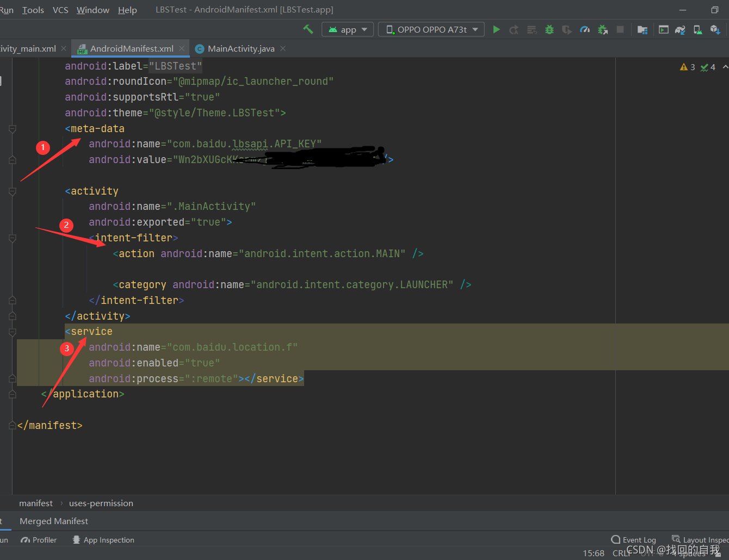Image resolution: width=729 pixels, height=560 pixels.
Task: Click the .MainActivity name value
Action: (x=211, y=207)
